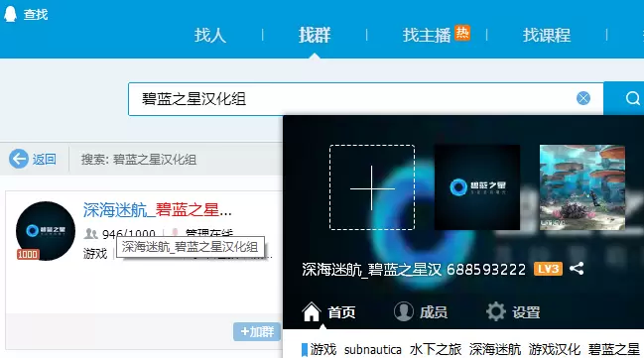Viewport: 644px width, 358px height.
Task: Open the 首页 home tab with house icon
Action: pos(328,312)
